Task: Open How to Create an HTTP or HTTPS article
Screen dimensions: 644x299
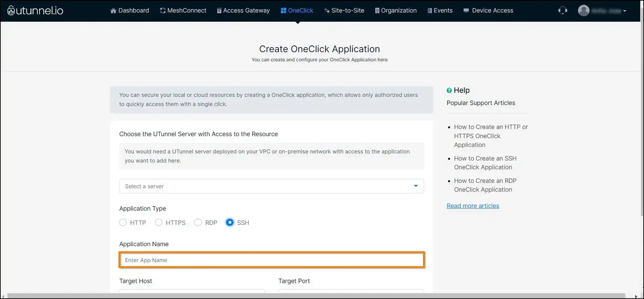Action: (491, 136)
